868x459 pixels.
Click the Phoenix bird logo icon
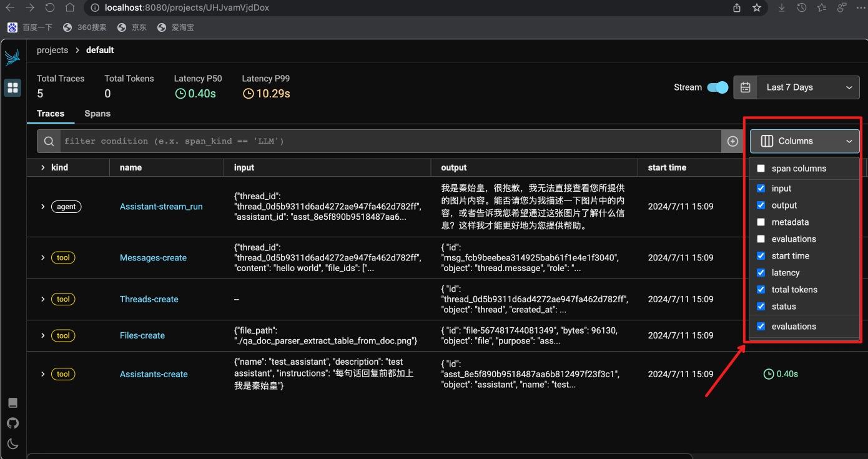(12, 57)
